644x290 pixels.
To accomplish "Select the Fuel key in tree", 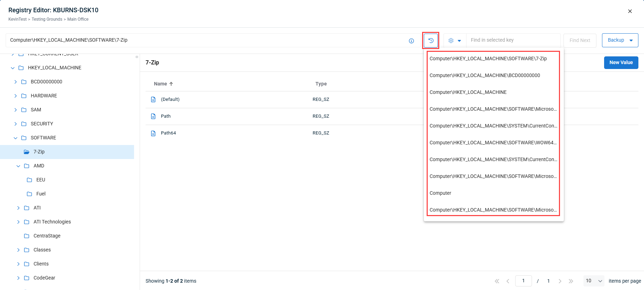I will click(41, 194).
